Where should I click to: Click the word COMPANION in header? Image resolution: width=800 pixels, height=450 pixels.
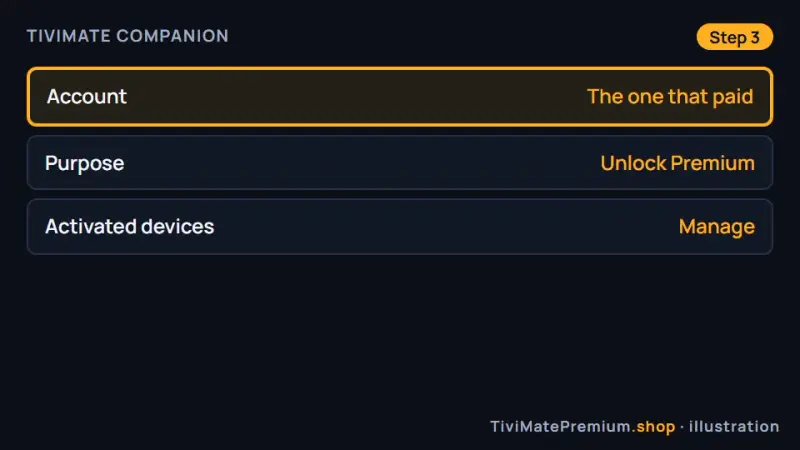pyautogui.click(x=172, y=36)
